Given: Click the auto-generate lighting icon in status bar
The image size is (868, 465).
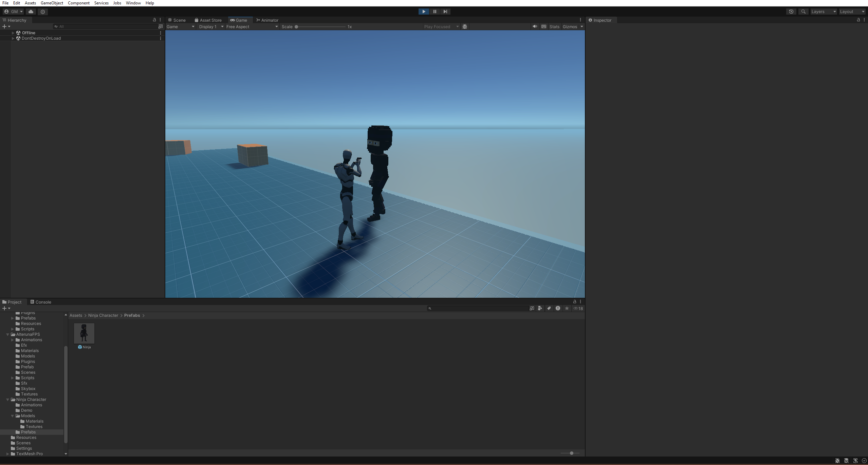Looking at the screenshot, I should click(855, 461).
